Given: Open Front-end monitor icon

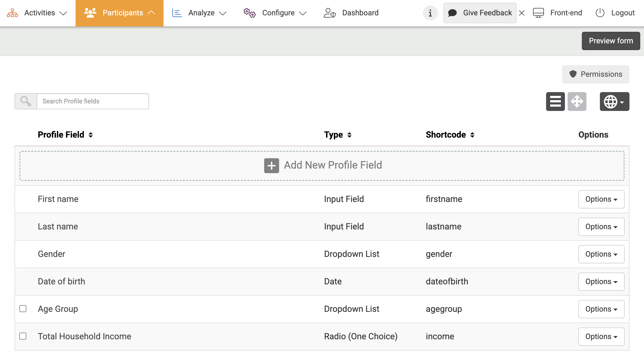Looking at the screenshot, I should [x=538, y=13].
